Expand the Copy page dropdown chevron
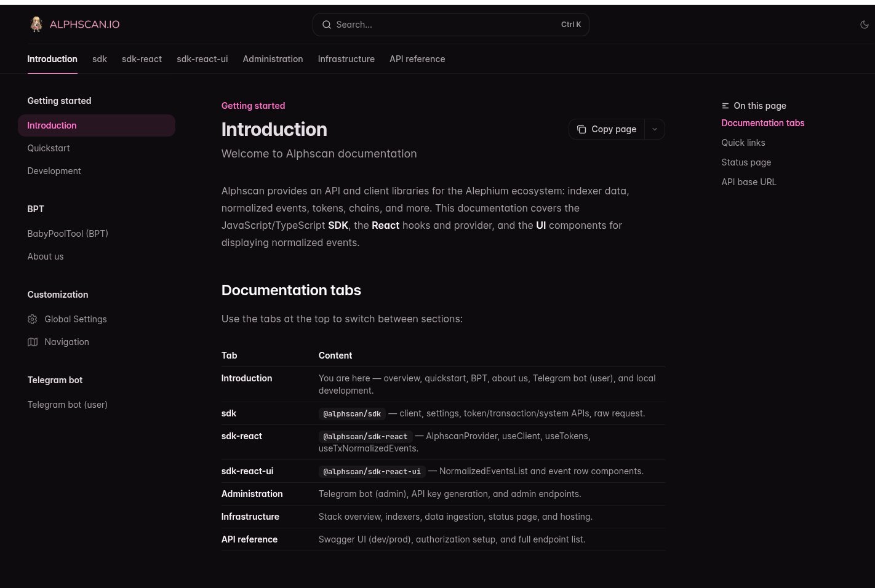The height and width of the screenshot is (588, 875). pyautogui.click(x=655, y=129)
